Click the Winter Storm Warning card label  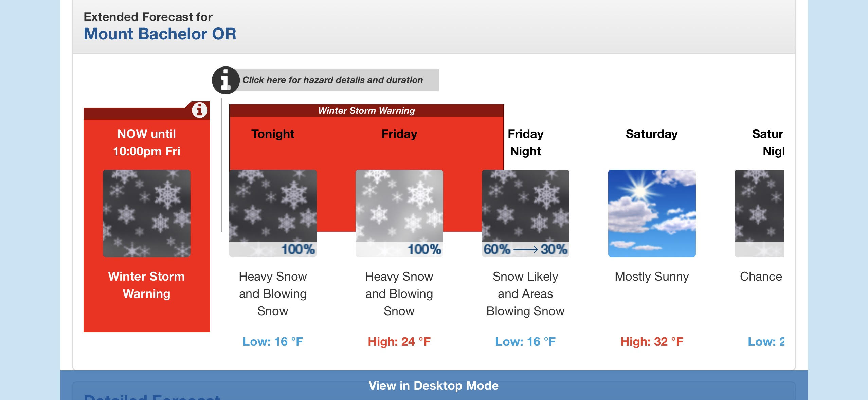pos(146,285)
